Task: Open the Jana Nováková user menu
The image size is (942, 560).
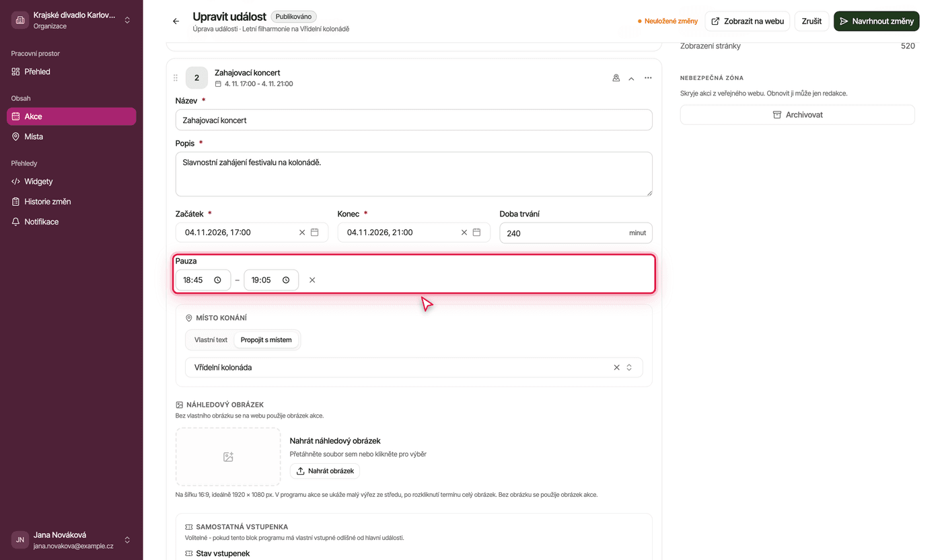Action: point(71,539)
